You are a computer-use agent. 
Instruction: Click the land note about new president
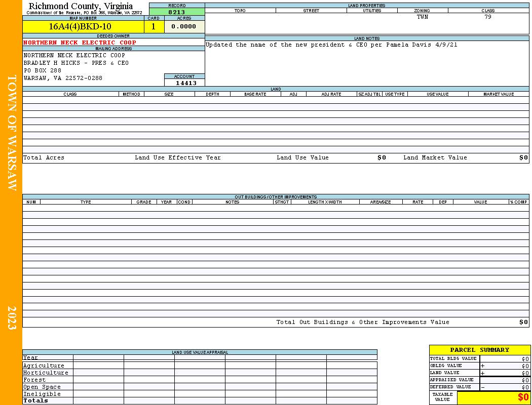[x=331, y=45]
